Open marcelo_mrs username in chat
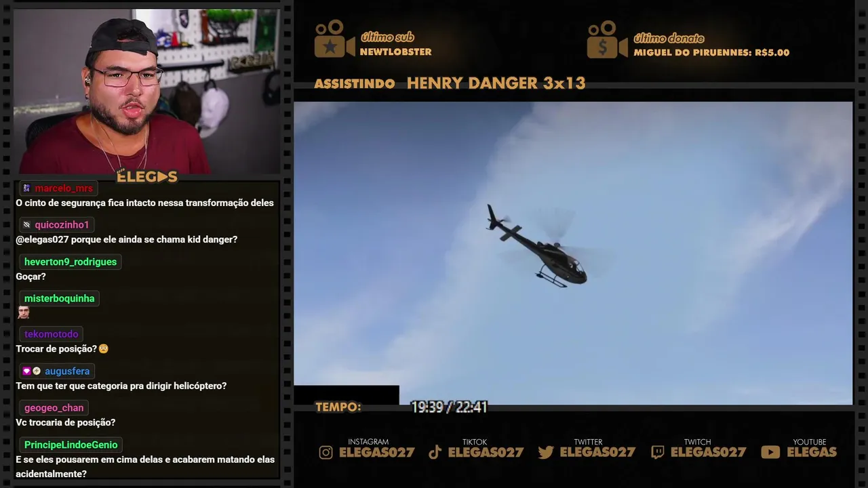868x488 pixels. [64, 188]
